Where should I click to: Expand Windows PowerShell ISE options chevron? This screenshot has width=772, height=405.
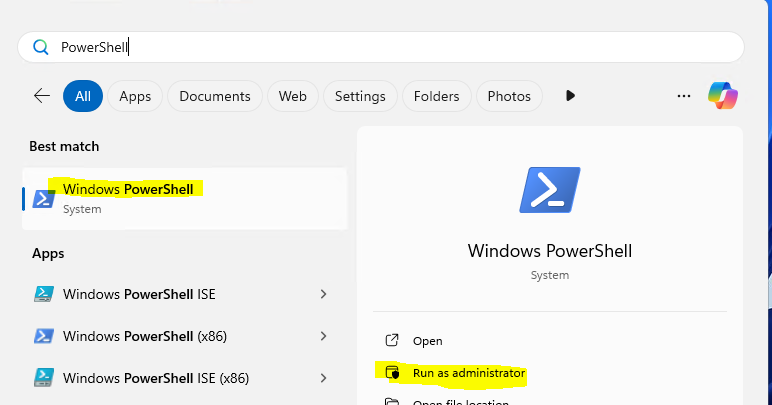coord(323,294)
